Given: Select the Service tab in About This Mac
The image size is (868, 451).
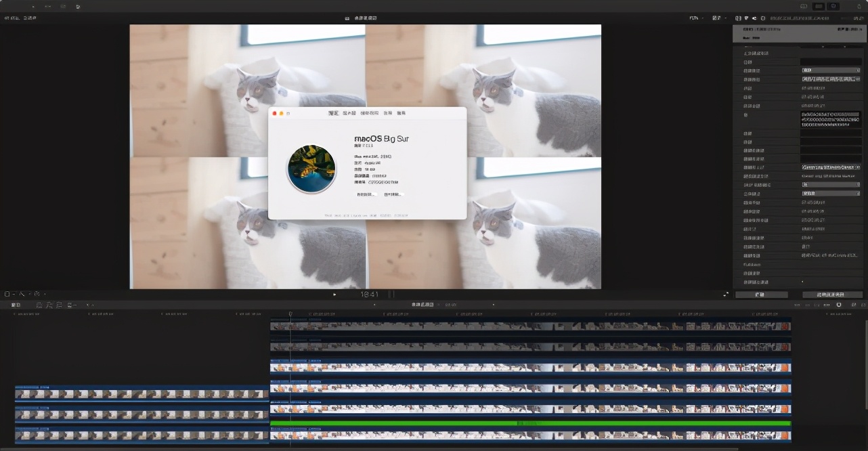Looking at the screenshot, I should click(402, 113).
